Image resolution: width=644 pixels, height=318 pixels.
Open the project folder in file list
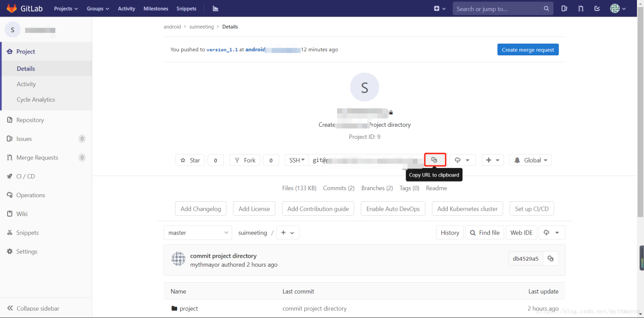click(189, 308)
